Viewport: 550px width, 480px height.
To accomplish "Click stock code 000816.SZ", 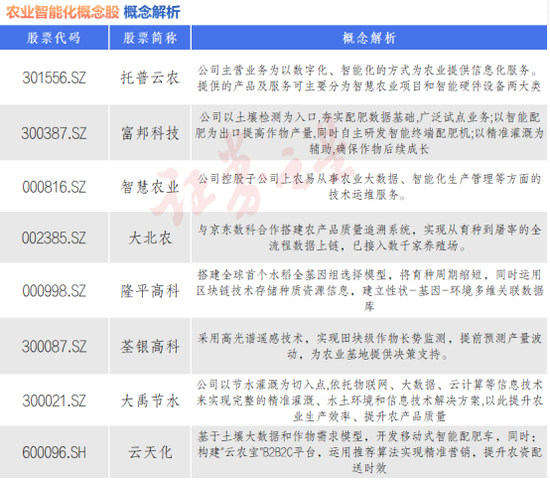I will click(54, 187).
